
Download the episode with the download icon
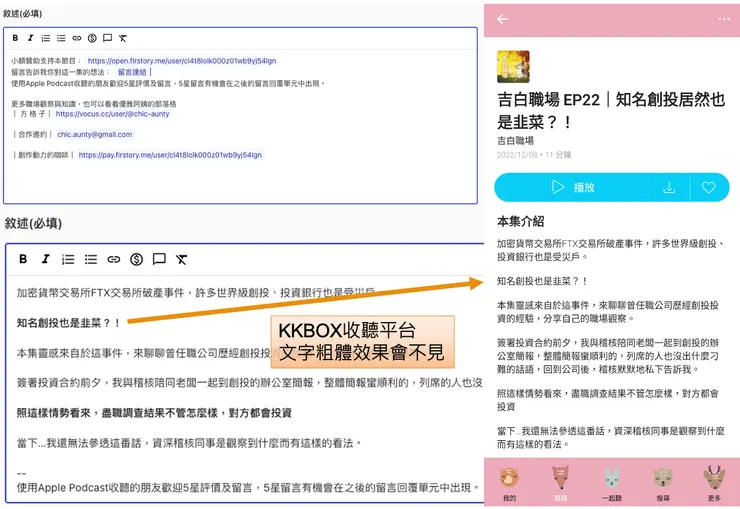pos(669,188)
